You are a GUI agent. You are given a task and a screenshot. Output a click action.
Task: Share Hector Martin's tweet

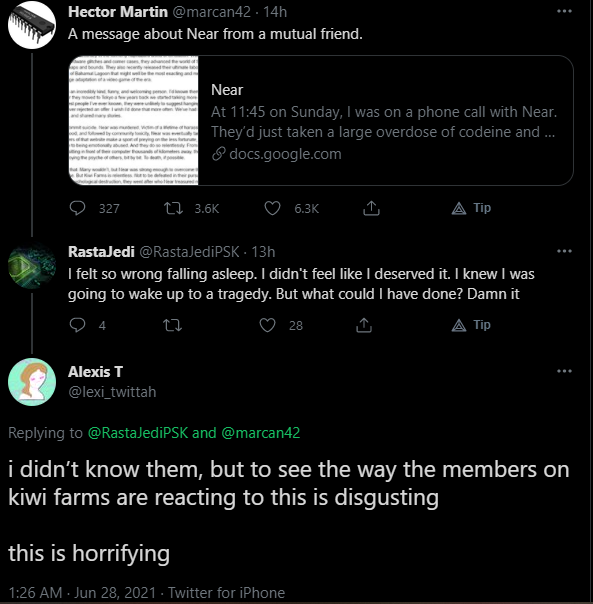click(371, 208)
